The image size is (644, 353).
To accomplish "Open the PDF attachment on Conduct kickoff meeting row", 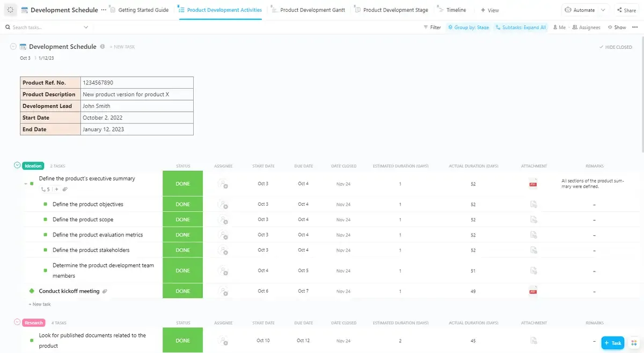I will pos(533,291).
